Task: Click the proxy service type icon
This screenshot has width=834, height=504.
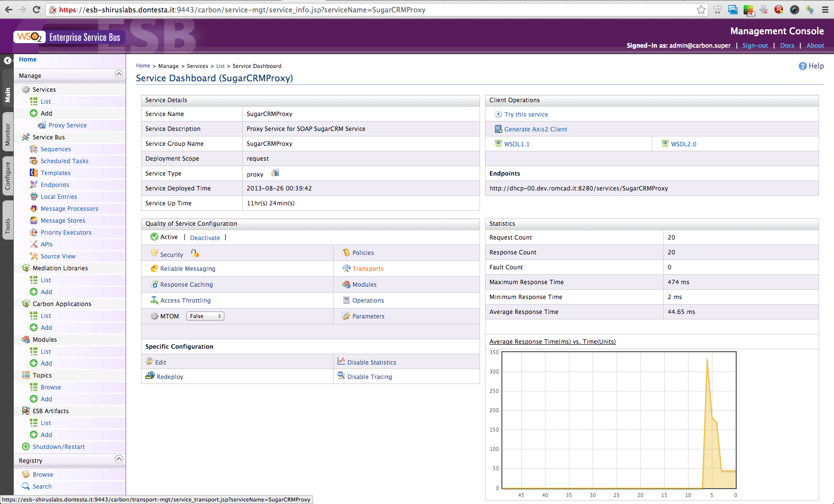Action: (x=275, y=173)
